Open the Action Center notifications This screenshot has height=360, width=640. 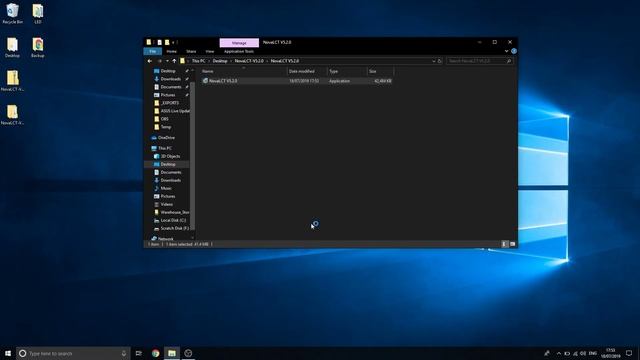point(629,353)
